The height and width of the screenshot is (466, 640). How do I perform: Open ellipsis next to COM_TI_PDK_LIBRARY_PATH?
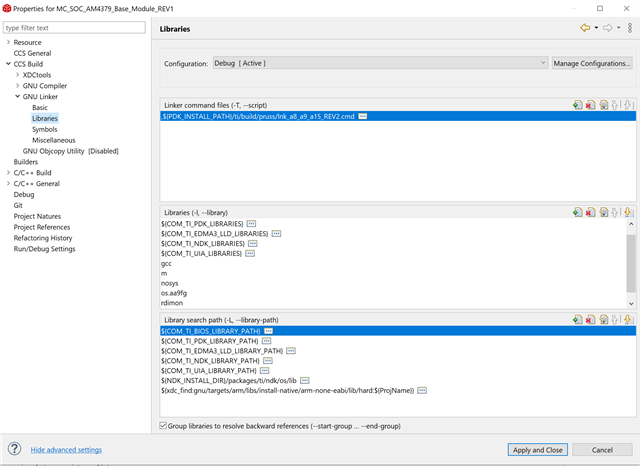[x=266, y=341]
